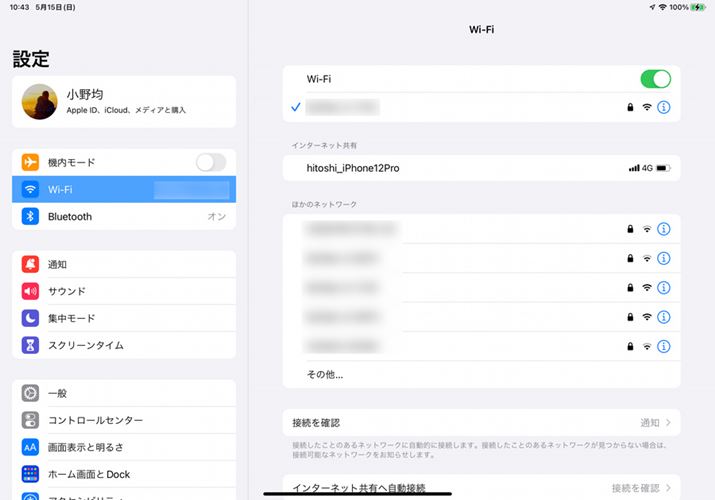
Task: Open コントロールセンター settings
Action: tap(124, 420)
